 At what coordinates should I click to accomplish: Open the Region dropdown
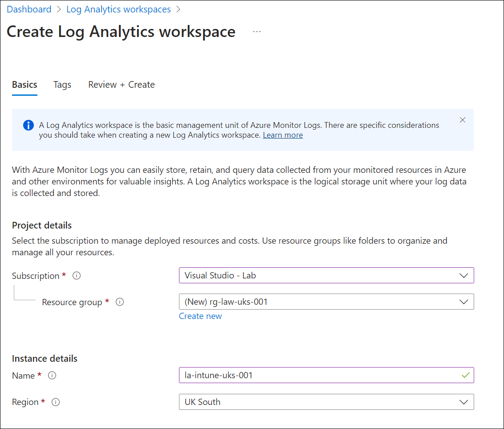pos(326,402)
